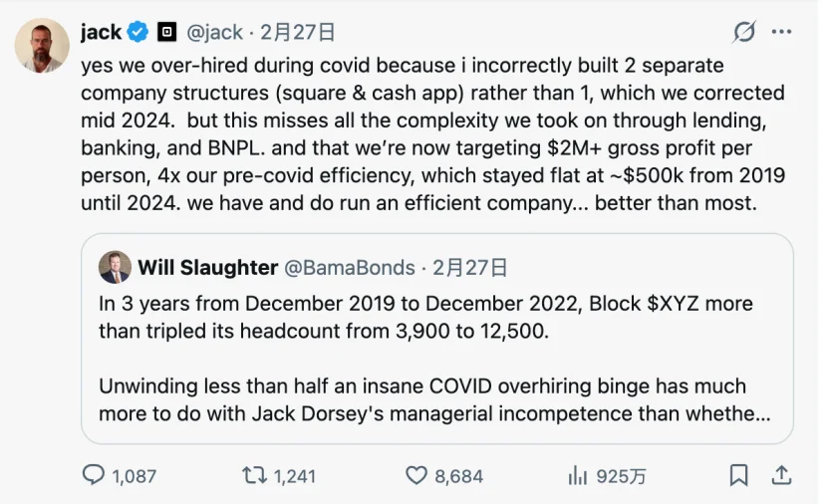
Task: Click the tweet's 2月27日 timestamp
Action: tap(297, 32)
